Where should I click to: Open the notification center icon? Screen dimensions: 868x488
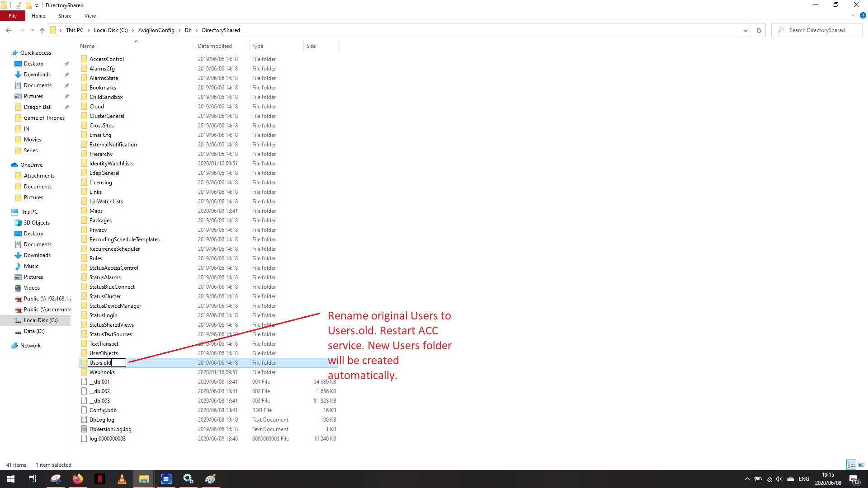pos(854,479)
